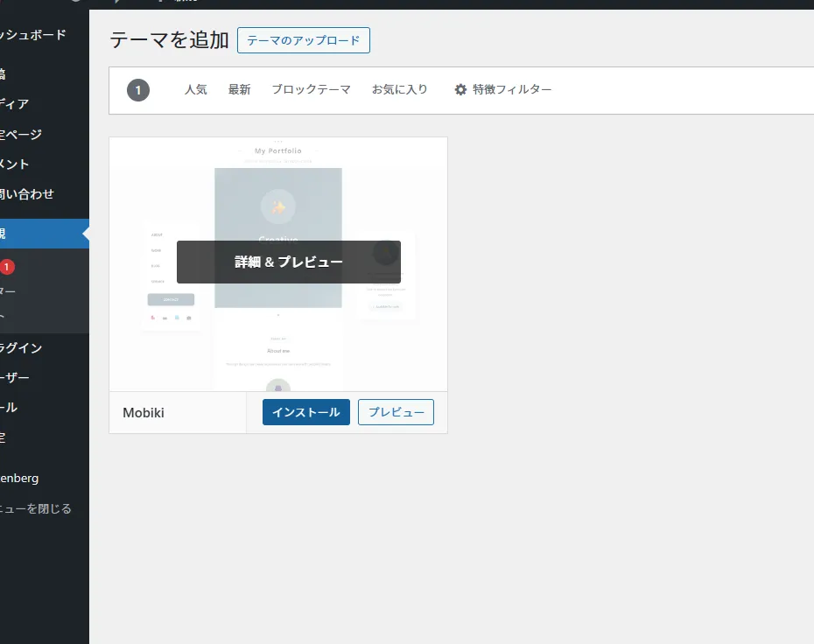The width and height of the screenshot is (814, 644).
Task: Open ダッシュボード in the sidebar
Action: pos(33,35)
